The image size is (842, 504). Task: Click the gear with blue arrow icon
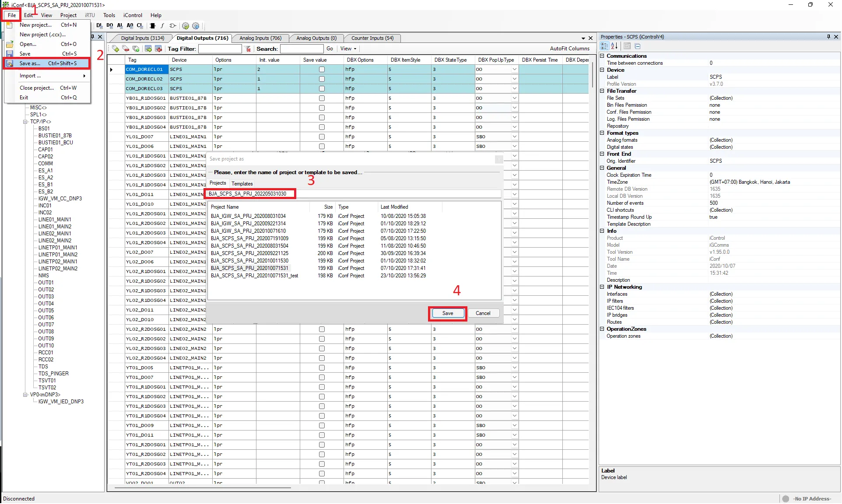tap(196, 26)
